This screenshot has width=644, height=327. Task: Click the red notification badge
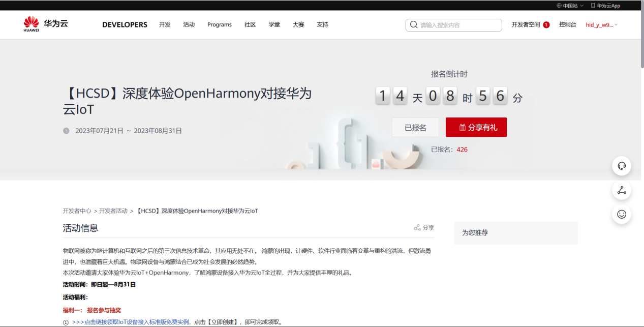(x=546, y=25)
